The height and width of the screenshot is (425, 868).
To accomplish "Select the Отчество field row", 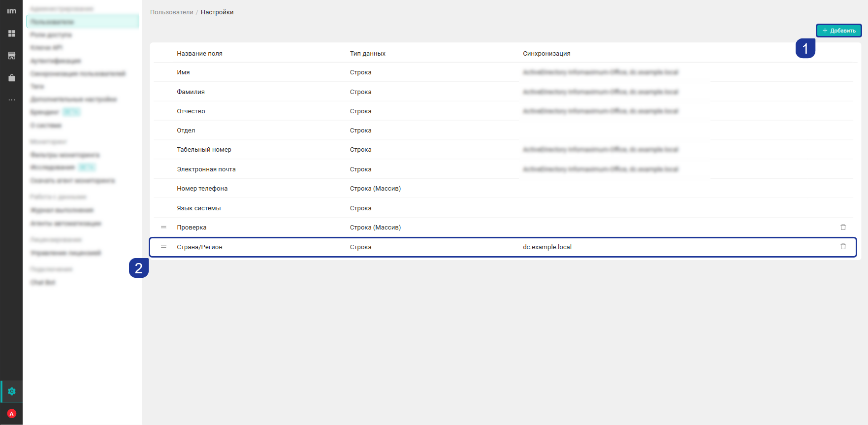I will click(x=503, y=111).
